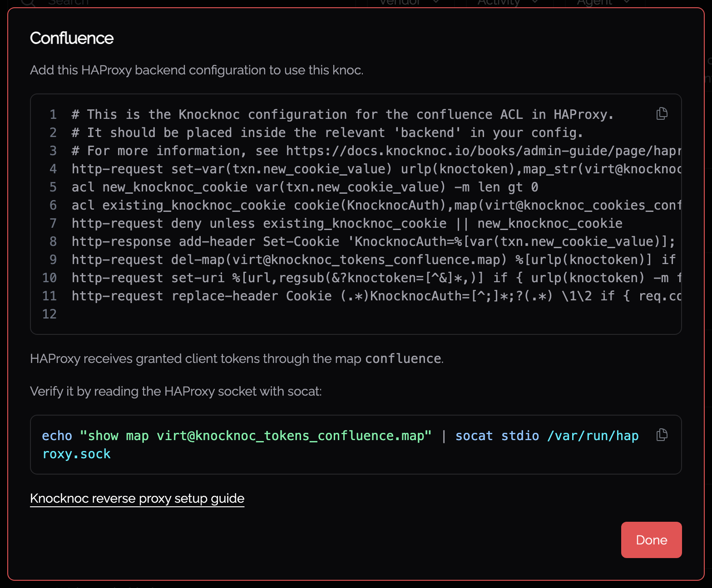Select line 7 http-request deny rule
Viewport: 712px width, 588px height.
pos(347,223)
